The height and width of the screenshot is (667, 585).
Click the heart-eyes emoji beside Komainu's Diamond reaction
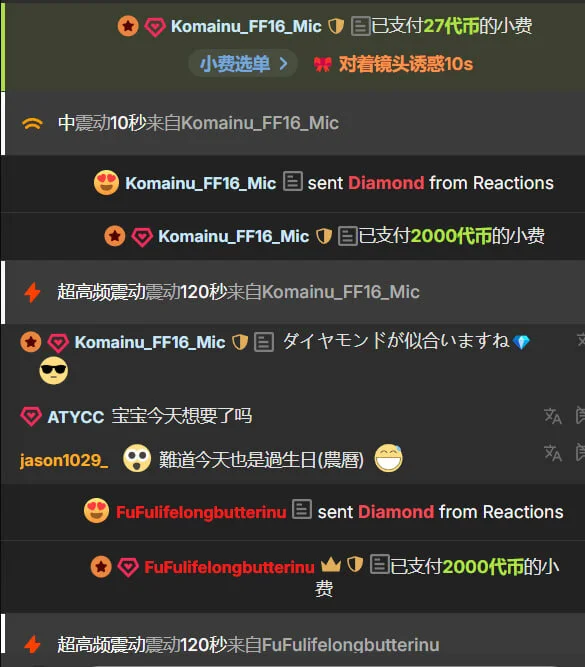pyautogui.click(x=106, y=182)
